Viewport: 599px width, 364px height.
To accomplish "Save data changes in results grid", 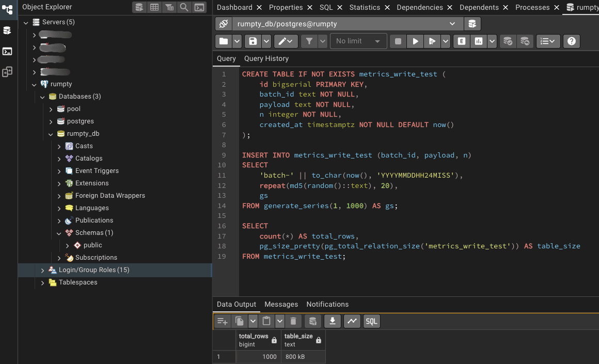I will (313, 321).
